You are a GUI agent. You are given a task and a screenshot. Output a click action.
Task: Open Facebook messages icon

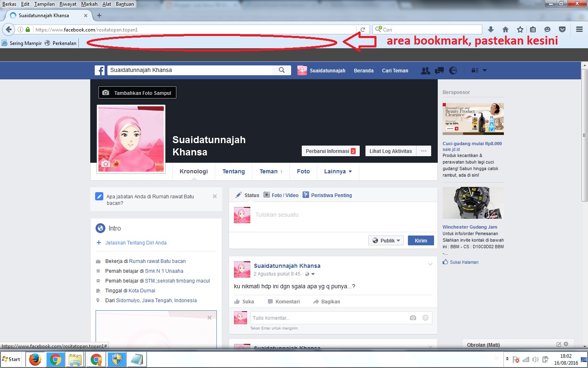[x=439, y=70]
